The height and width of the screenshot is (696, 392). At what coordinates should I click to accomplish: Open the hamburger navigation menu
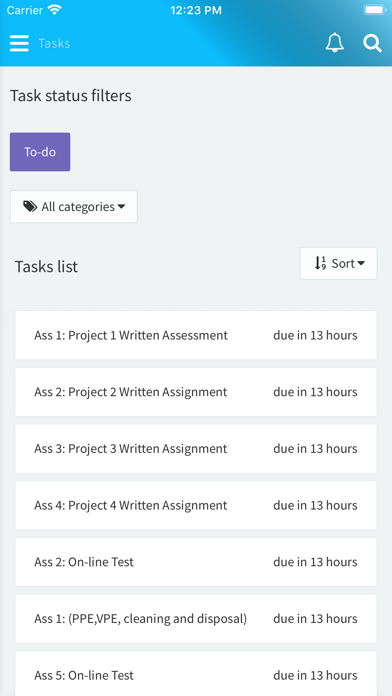[19, 44]
